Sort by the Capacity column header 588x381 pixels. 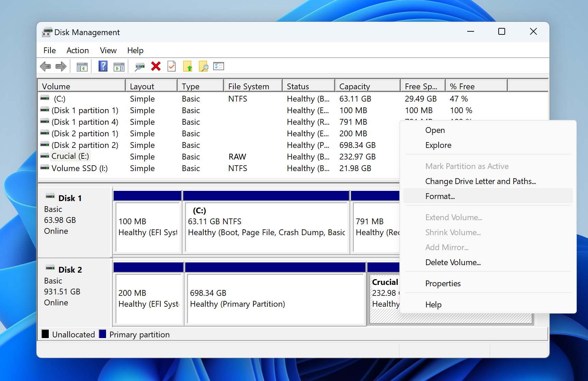[368, 86]
